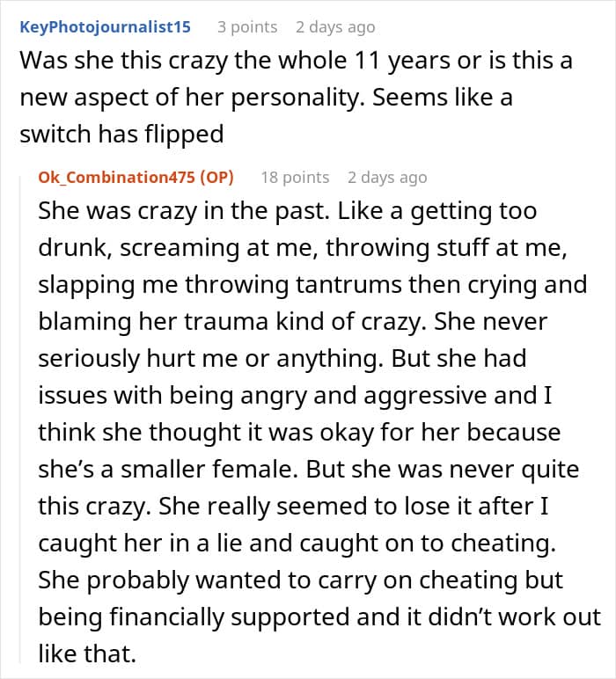Open the timestamp permalink on KeyPhotojournalist15's comment
616x679 pixels.
pos(335,27)
